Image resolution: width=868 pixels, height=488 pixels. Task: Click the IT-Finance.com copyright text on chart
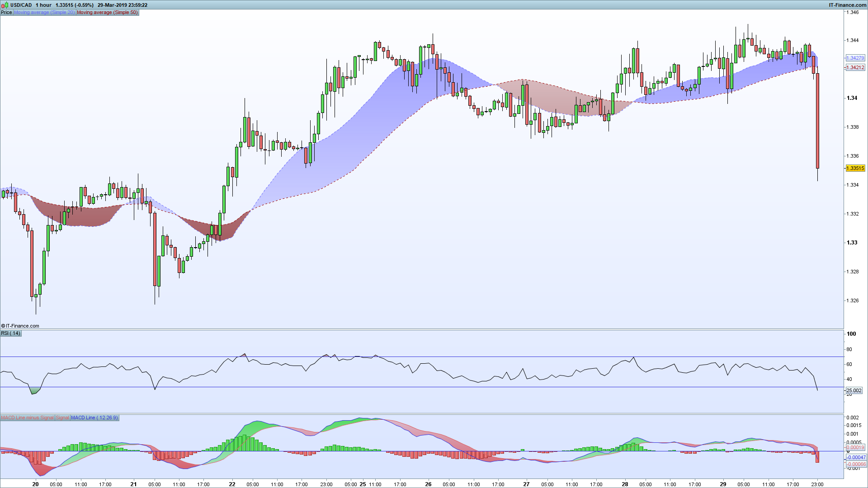[20, 326]
